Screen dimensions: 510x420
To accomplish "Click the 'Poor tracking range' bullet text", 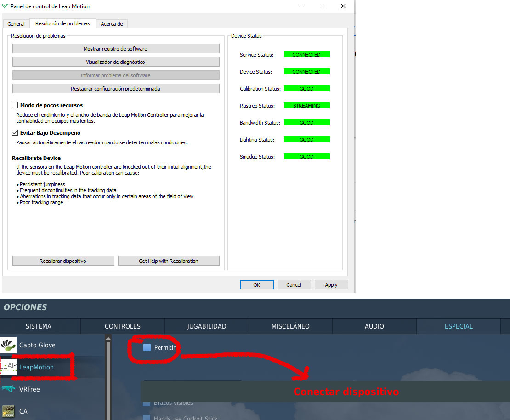I will point(41,202).
